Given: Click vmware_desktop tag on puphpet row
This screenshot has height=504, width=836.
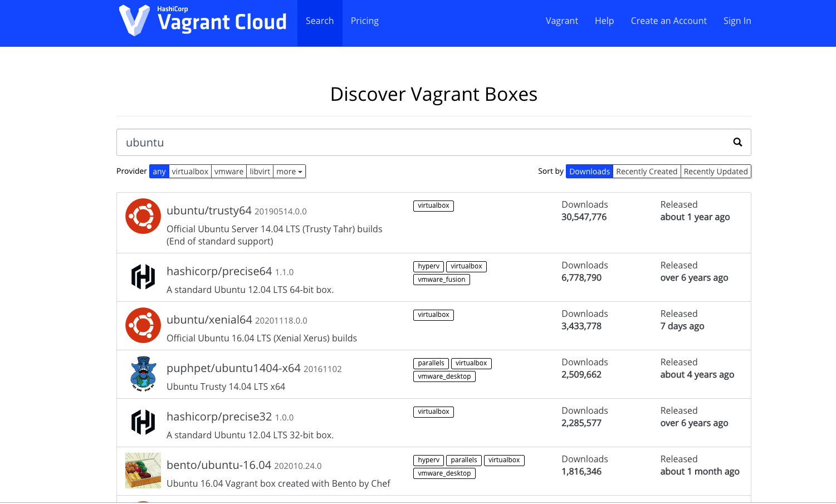Looking at the screenshot, I should pyautogui.click(x=444, y=376).
